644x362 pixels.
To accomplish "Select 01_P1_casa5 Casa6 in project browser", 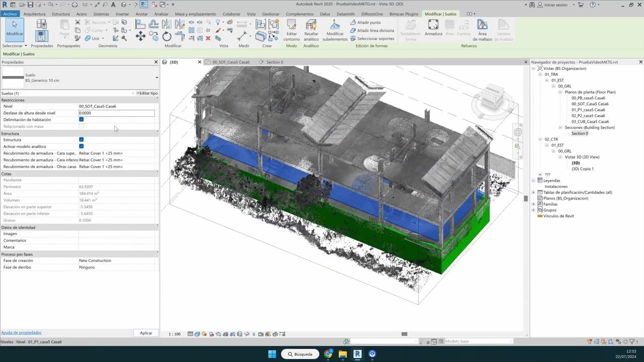I will point(588,110).
